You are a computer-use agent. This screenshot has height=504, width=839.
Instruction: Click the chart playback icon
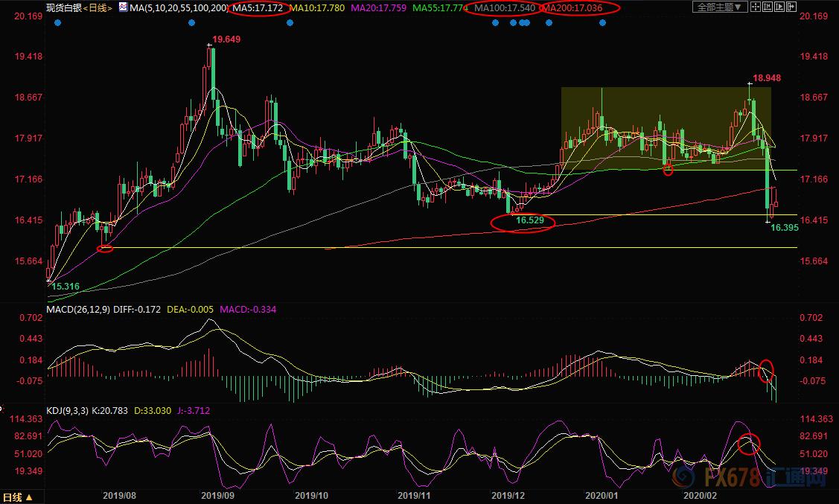coord(779,7)
